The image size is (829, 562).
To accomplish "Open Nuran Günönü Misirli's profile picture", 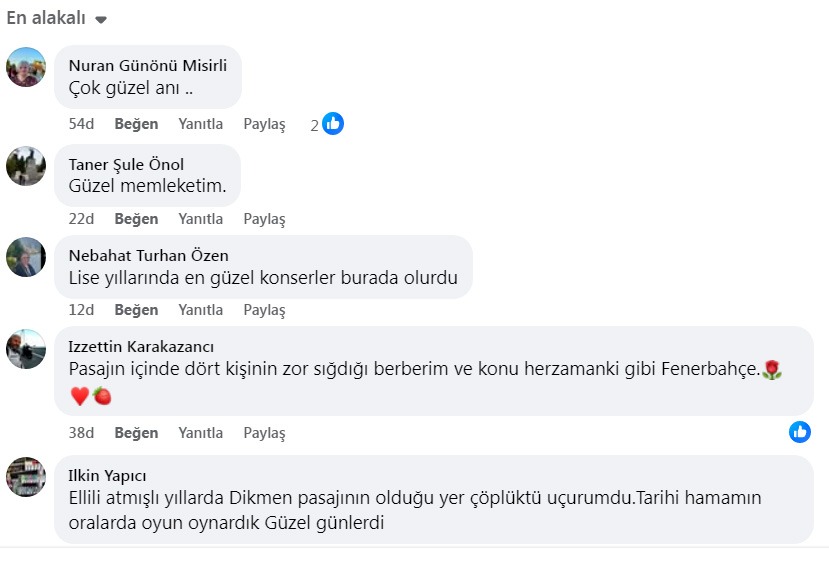I will click(x=26, y=67).
